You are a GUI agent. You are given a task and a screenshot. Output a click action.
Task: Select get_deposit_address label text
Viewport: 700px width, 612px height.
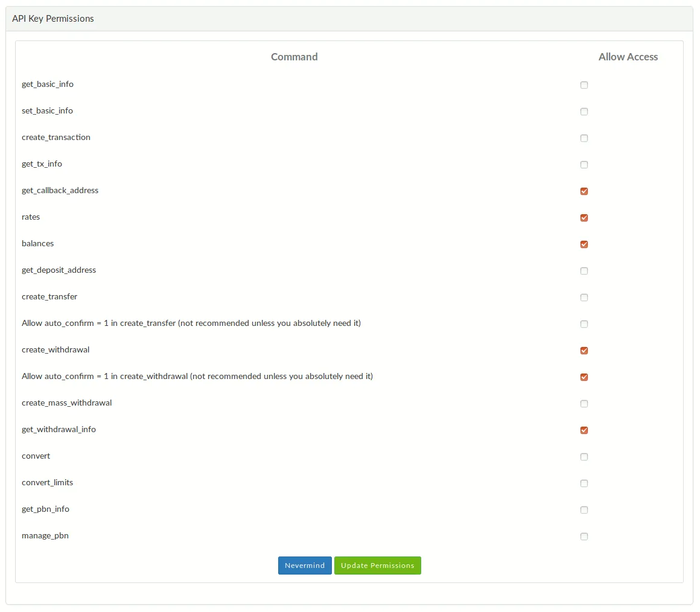(x=59, y=270)
